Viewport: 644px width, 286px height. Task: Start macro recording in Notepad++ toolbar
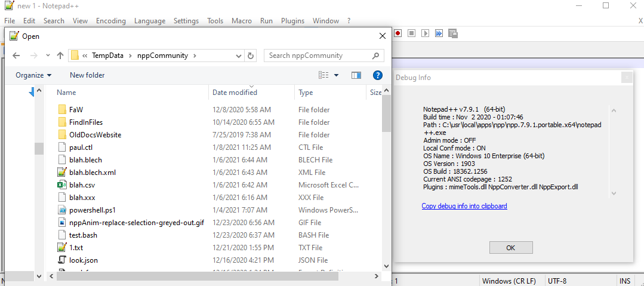click(398, 33)
